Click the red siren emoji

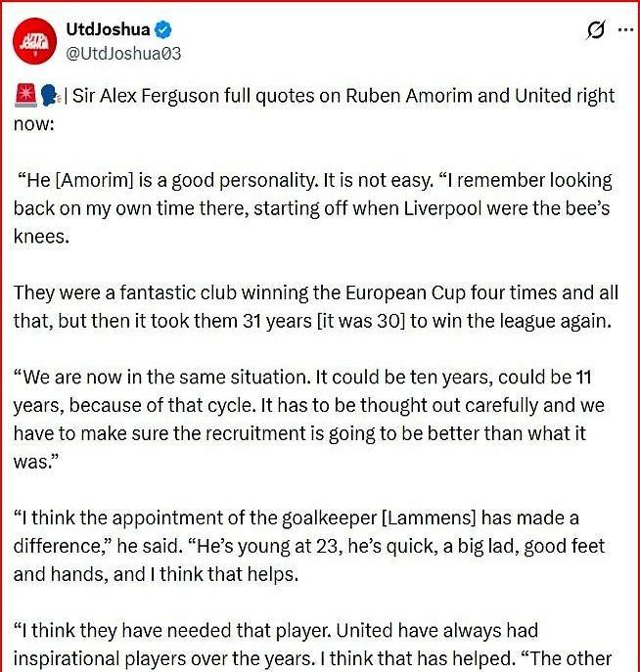pyautogui.click(x=25, y=97)
